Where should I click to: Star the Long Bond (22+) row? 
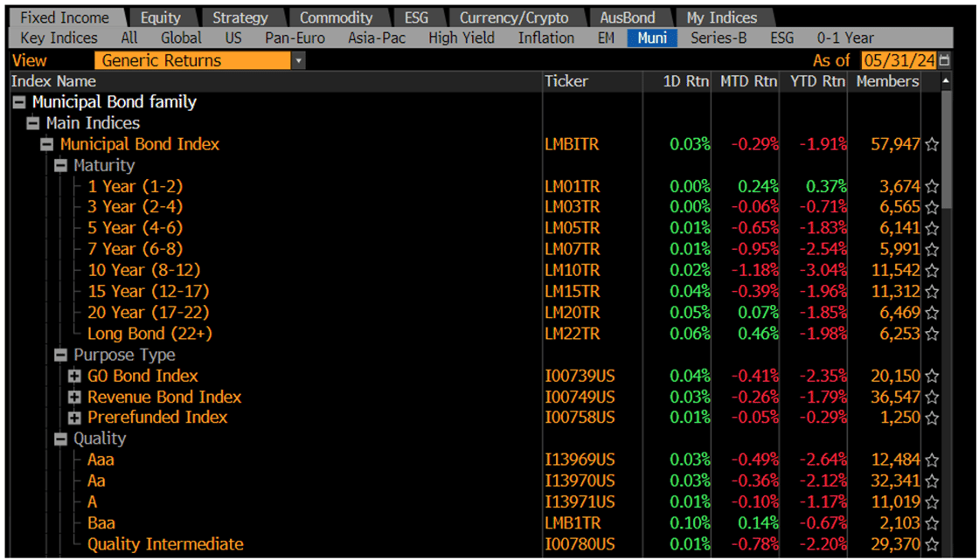click(931, 334)
